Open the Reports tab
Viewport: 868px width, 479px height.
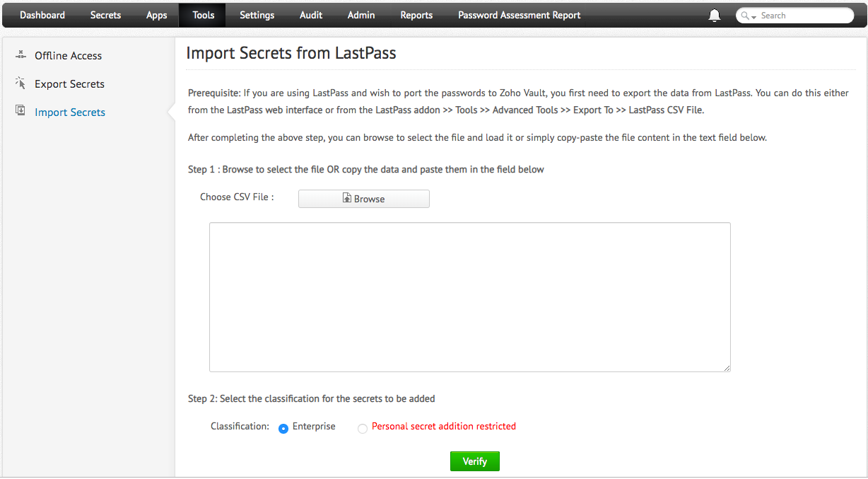(416, 15)
